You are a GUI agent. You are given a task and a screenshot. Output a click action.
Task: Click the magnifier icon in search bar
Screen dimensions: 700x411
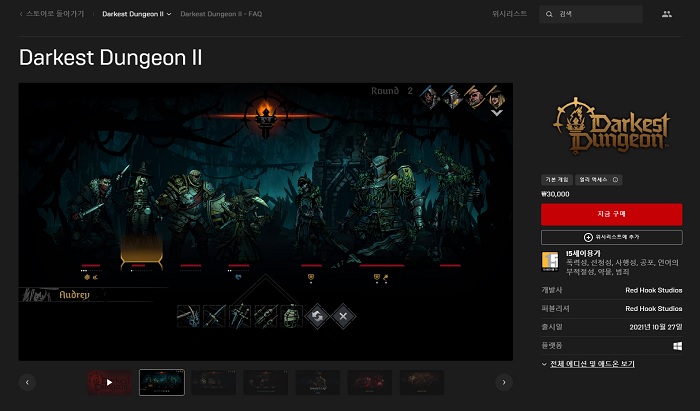point(549,15)
